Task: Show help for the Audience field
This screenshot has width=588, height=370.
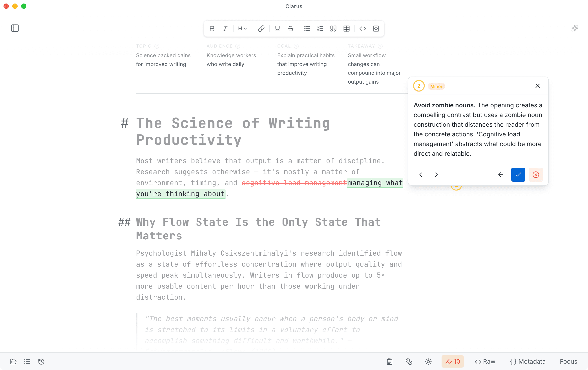Action: pyautogui.click(x=238, y=46)
